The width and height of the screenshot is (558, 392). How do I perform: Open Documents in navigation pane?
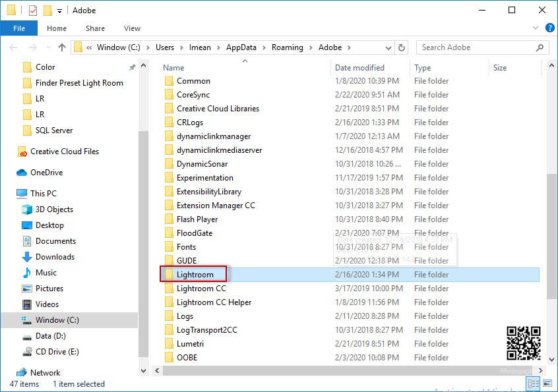click(55, 241)
